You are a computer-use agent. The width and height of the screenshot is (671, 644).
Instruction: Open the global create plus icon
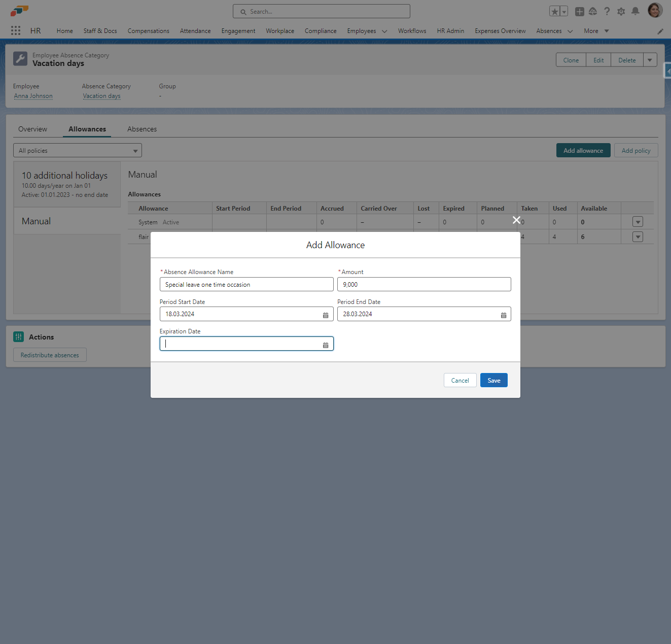tap(579, 12)
